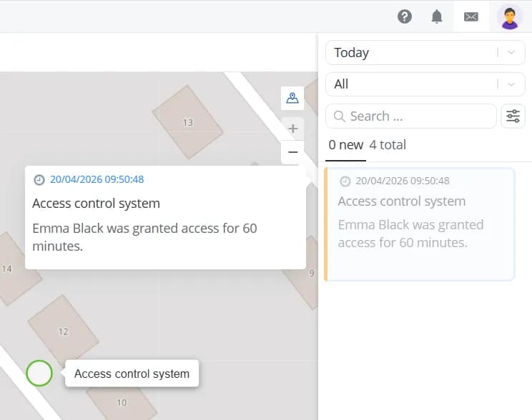Click the Access control system marker tooltip label
The width and height of the screenshot is (532, 420).
point(132,374)
